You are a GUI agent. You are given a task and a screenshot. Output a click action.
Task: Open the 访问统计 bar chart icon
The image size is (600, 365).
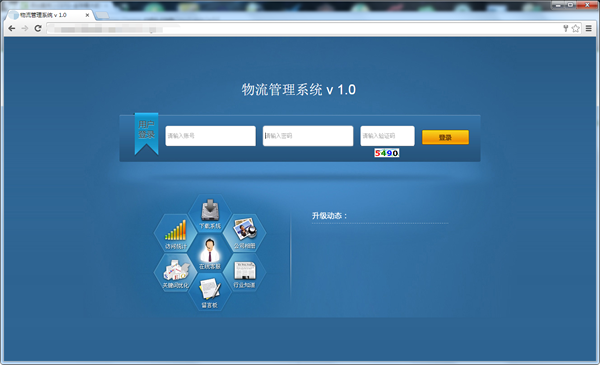175,233
